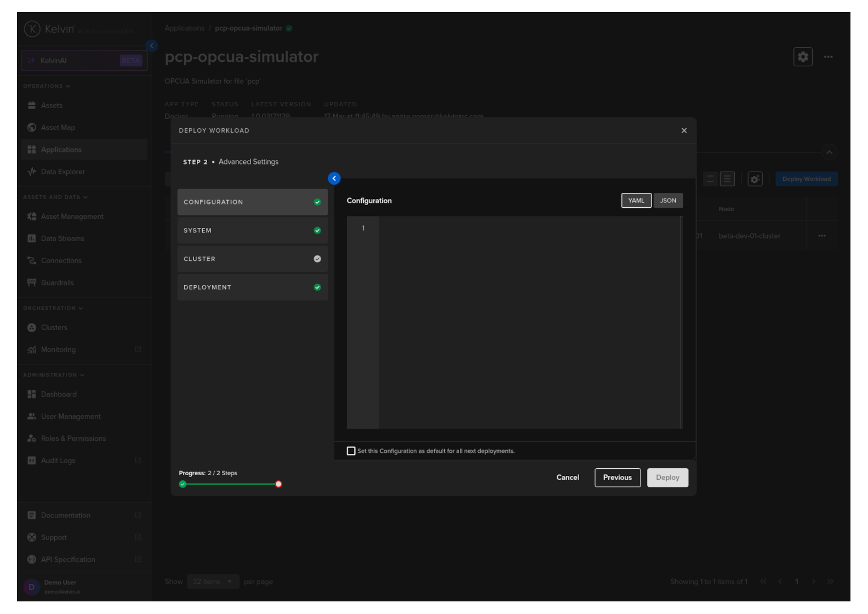Image resolution: width=868 pixels, height=614 pixels.
Task: Click the Monitoring chart icon
Action: click(32, 350)
